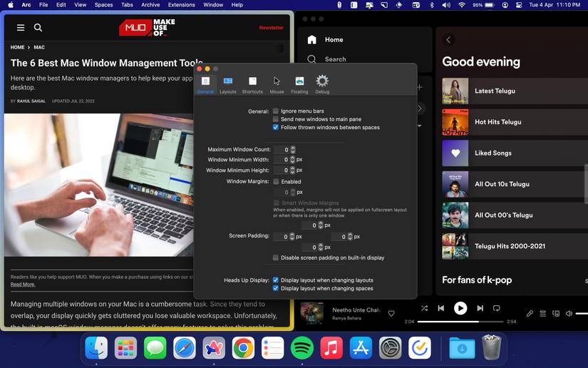Open the Shortcuts preferences tab
588x368 pixels.
(252, 85)
